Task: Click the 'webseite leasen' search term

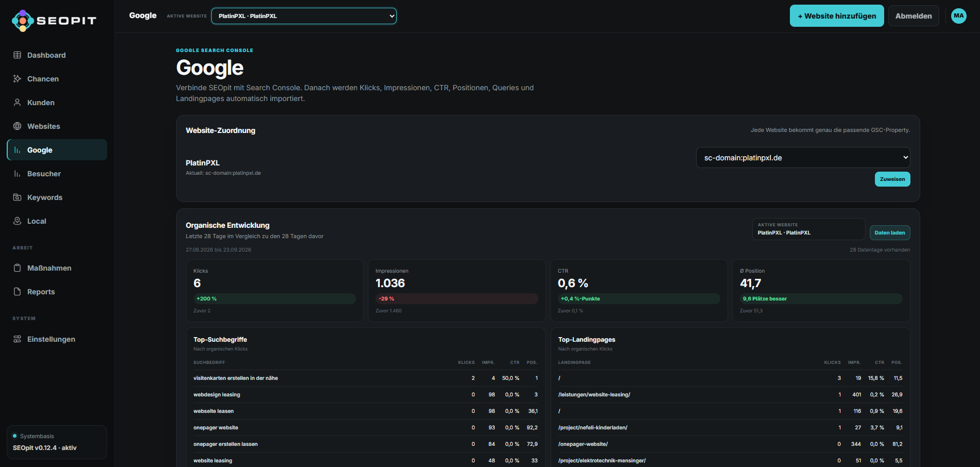Action: click(214, 411)
